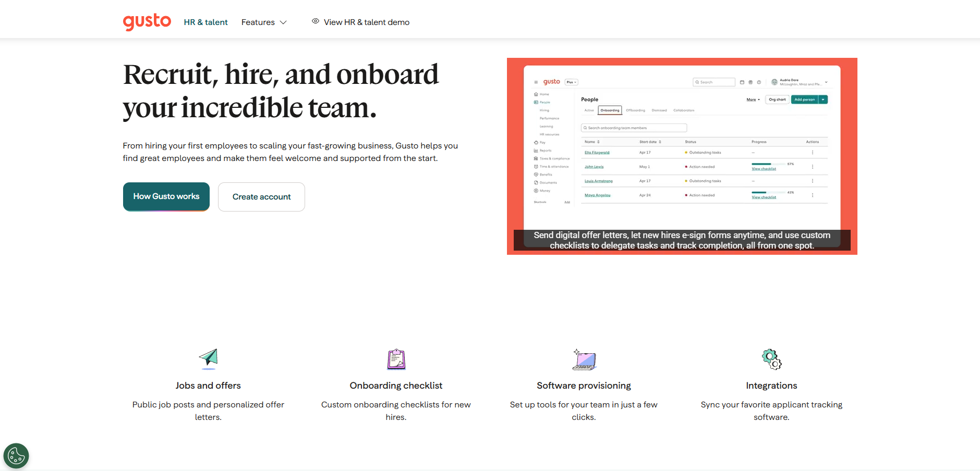Select the Integrations heading
This screenshot has width=980, height=471.
coord(771,386)
